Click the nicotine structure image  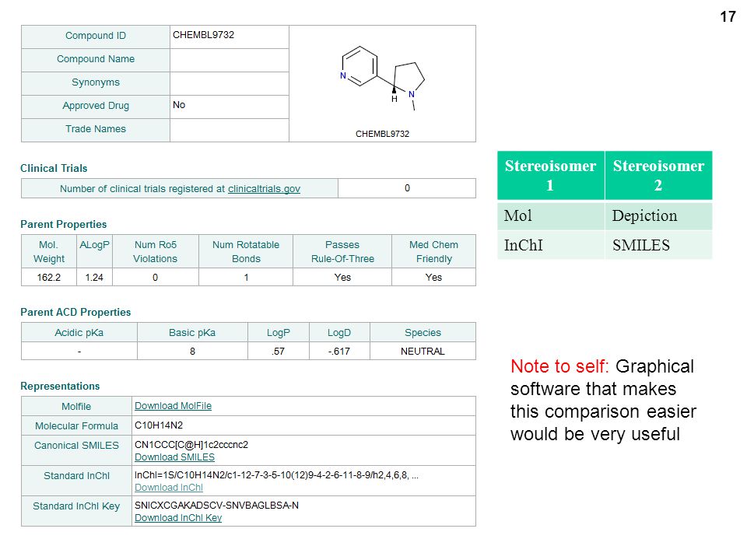click(383, 79)
